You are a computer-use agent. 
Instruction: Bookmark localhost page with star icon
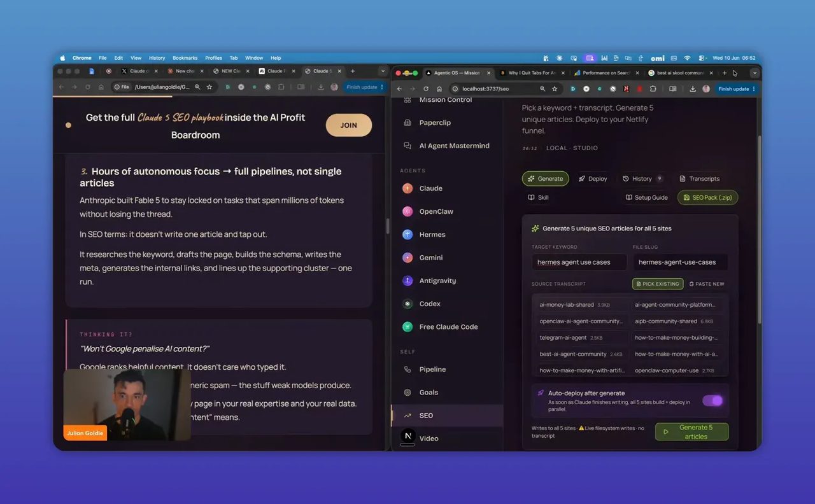point(555,89)
